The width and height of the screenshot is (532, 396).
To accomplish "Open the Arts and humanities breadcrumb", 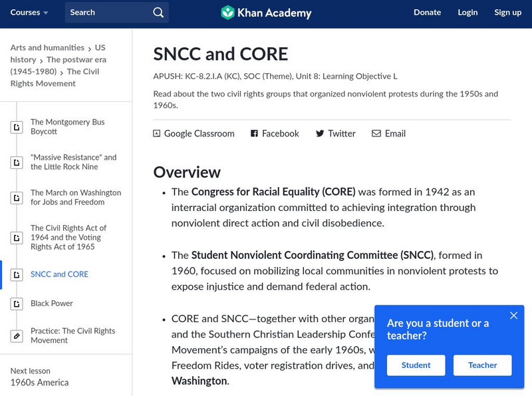I will pyautogui.click(x=47, y=48).
